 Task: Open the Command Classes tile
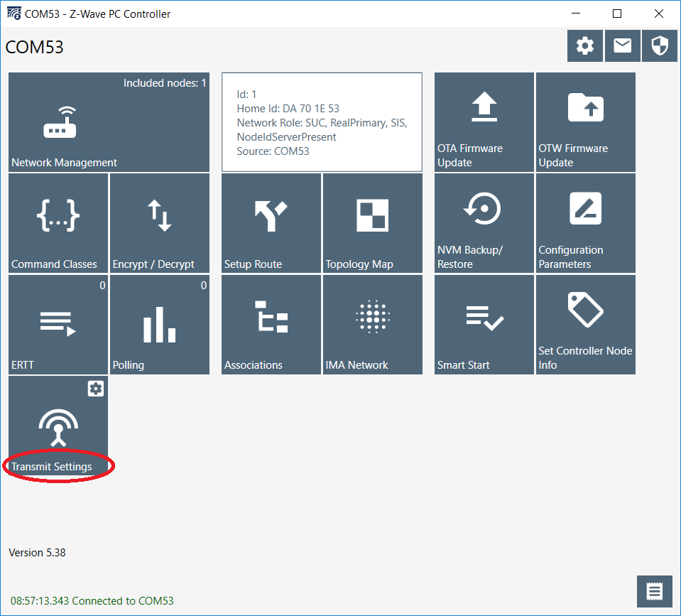(x=58, y=223)
